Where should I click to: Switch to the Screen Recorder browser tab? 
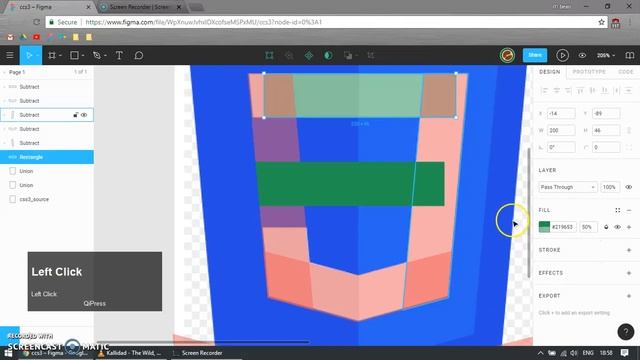tap(140, 7)
